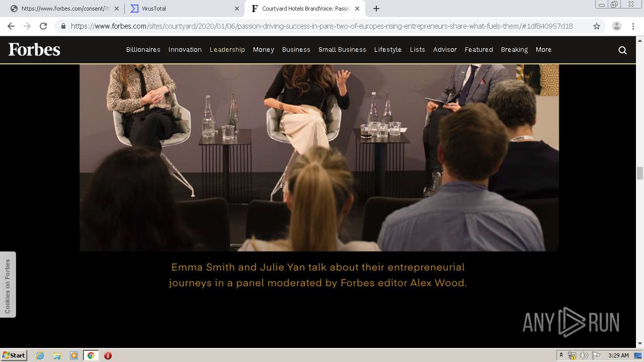
Task: Open the Featured menu
Action: pos(479,50)
